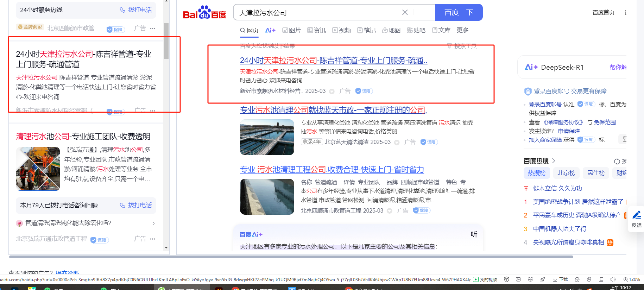Open the browser security shield icon in status bar

point(506,279)
